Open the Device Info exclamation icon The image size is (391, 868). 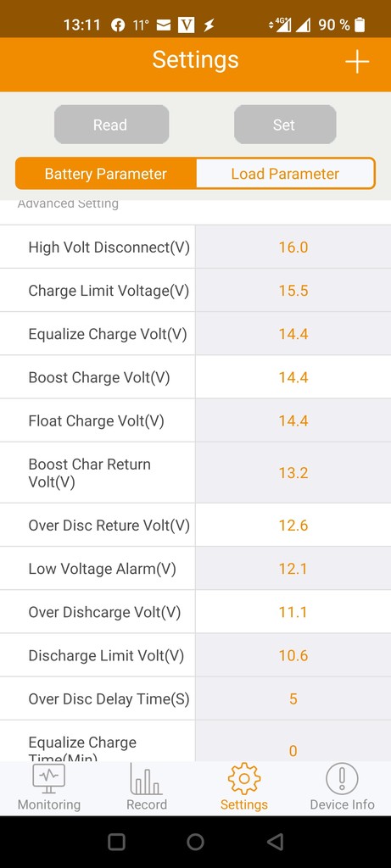point(342,779)
